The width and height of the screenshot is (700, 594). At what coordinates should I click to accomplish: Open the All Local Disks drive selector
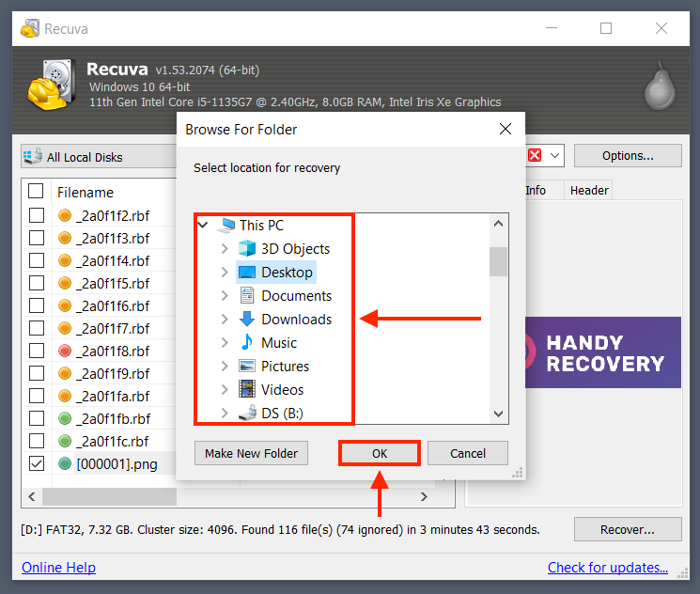tap(99, 156)
